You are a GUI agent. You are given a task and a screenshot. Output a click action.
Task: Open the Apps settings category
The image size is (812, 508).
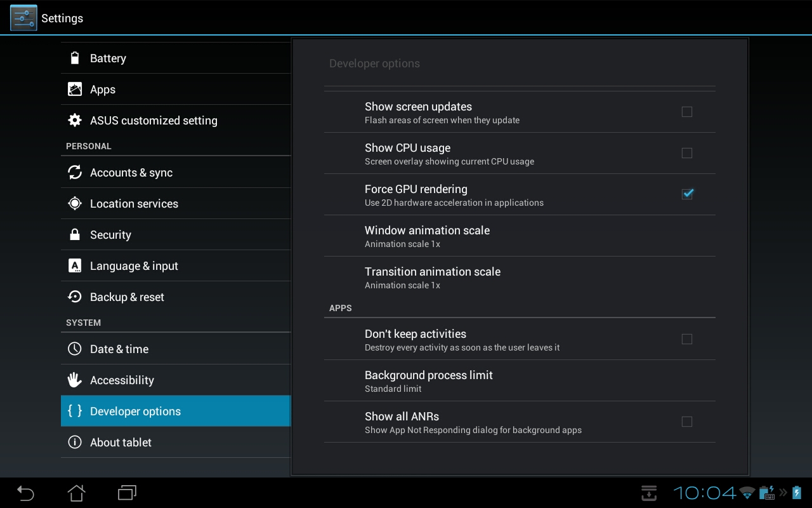(x=176, y=89)
